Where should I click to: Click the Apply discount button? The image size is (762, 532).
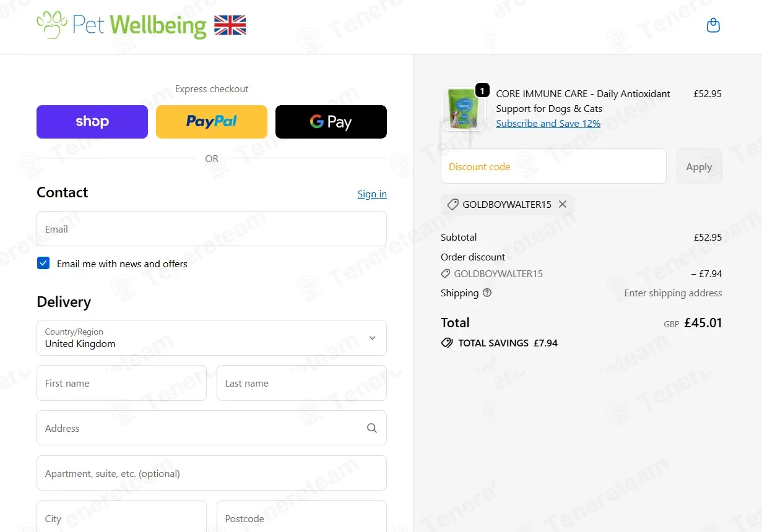pyautogui.click(x=699, y=166)
